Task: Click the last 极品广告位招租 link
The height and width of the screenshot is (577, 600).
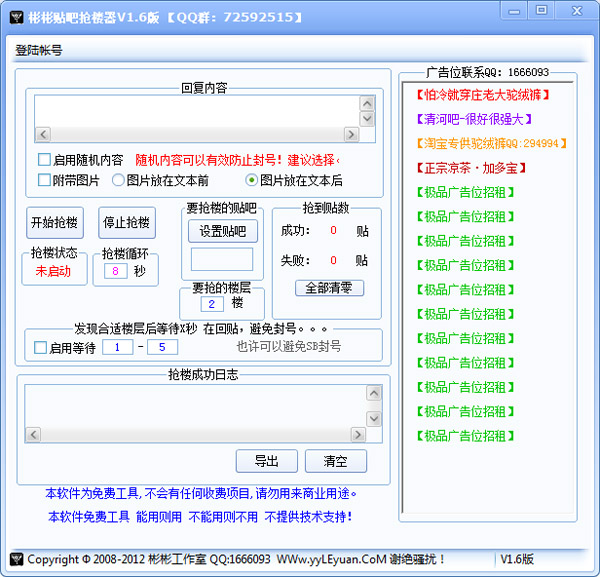Action: click(x=465, y=436)
